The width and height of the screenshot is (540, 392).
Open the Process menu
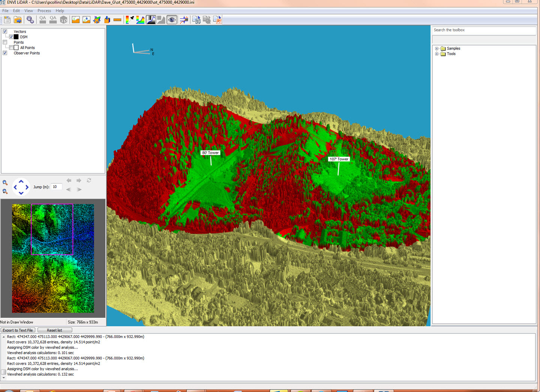[x=44, y=11]
